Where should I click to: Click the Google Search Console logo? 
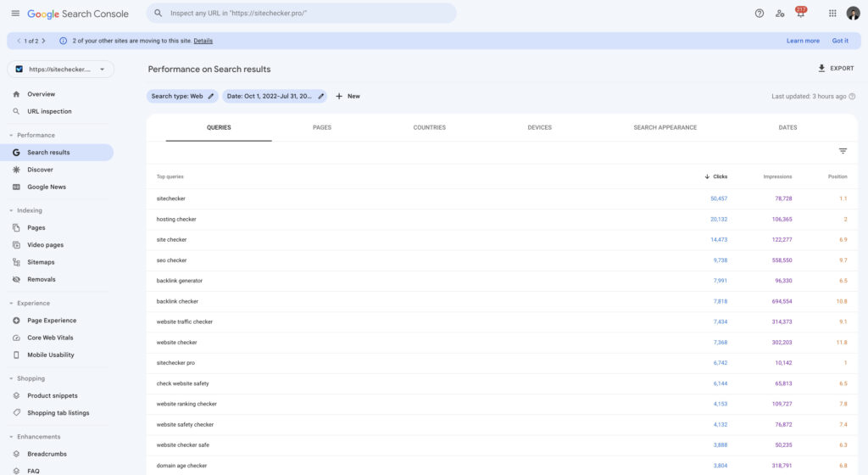(x=78, y=14)
